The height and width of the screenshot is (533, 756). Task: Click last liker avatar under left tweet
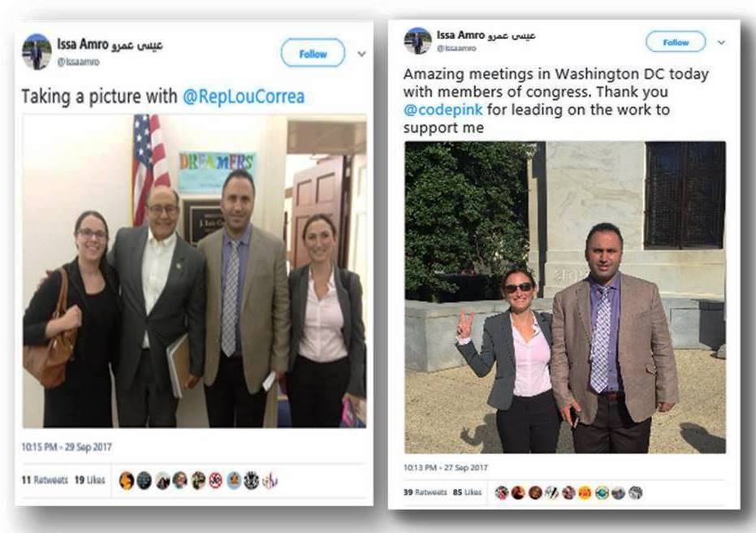tap(270, 480)
